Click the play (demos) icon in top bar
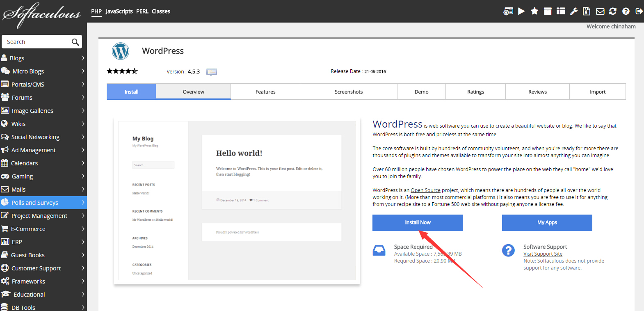This screenshot has width=644, height=311. tap(521, 11)
